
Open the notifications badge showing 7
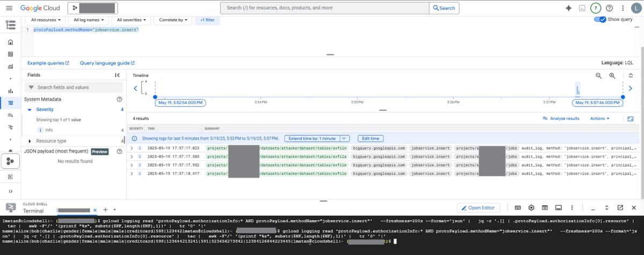(595, 8)
